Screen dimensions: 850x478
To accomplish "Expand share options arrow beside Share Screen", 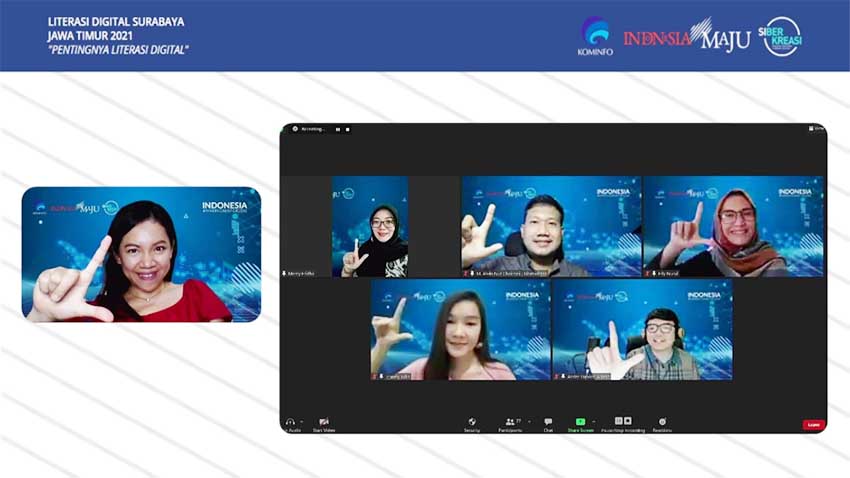I will 594,422.
